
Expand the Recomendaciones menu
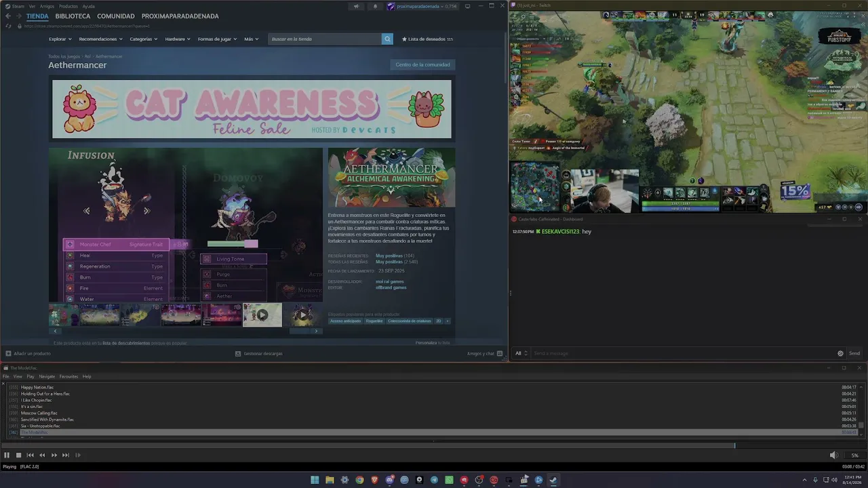point(100,39)
